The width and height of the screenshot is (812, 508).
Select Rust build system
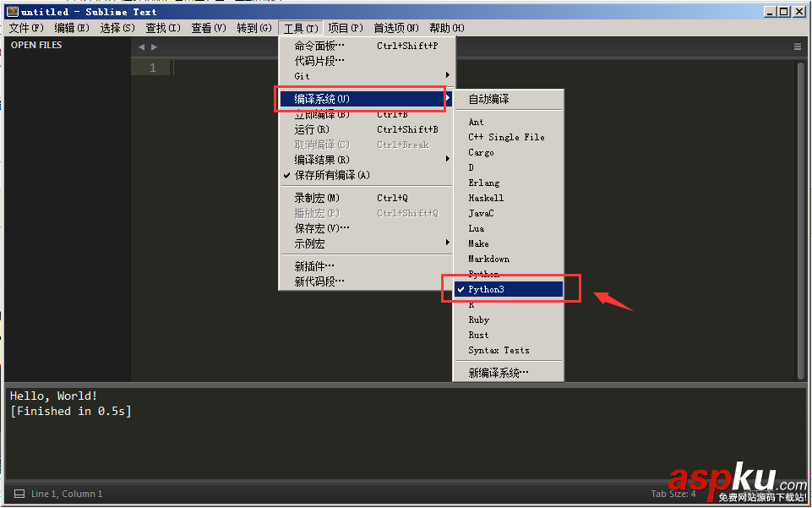coord(509,335)
